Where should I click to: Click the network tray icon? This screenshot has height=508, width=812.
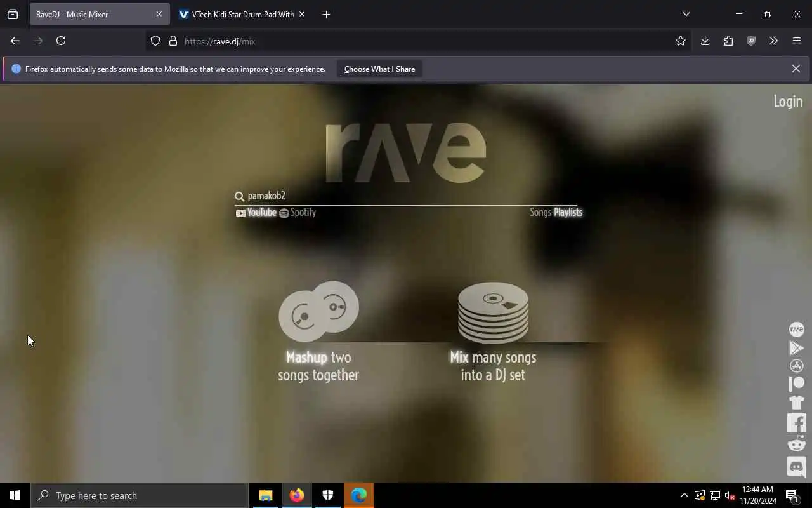point(714,496)
